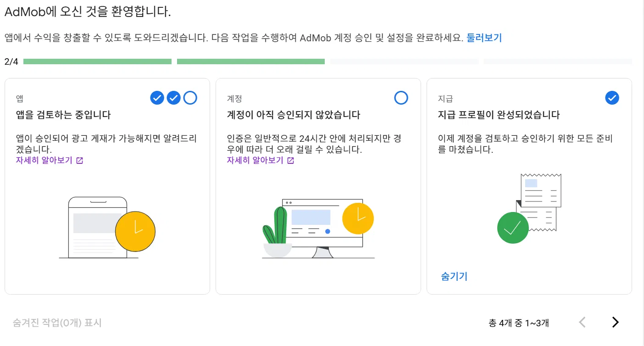The image size is (644, 346).
Task: Open the 둘러보기 link
Action: point(484,38)
